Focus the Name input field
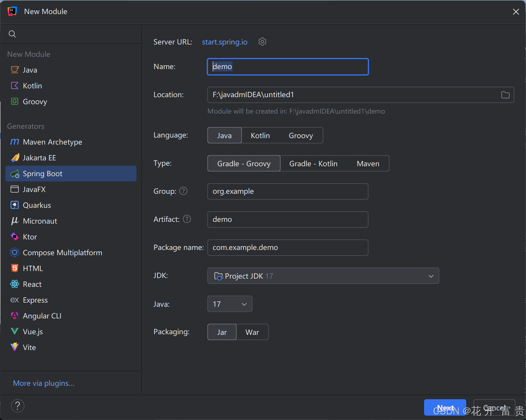The height and width of the screenshot is (420, 526). coord(288,67)
